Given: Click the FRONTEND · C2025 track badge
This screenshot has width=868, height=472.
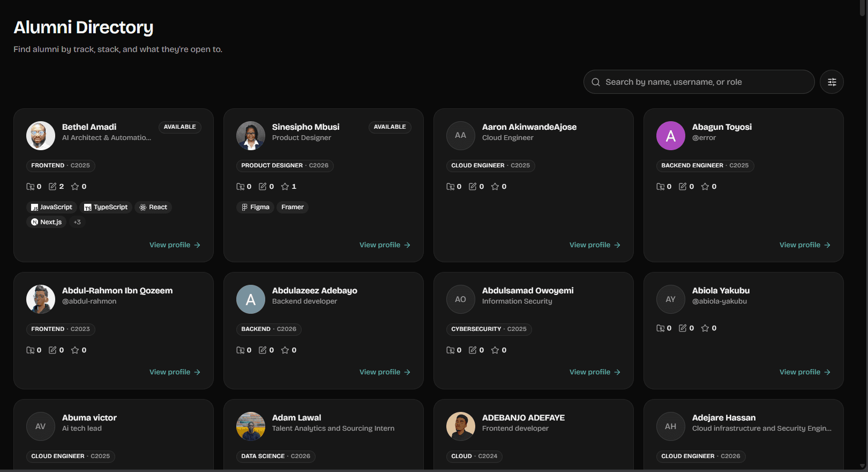Looking at the screenshot, I should [61, 166].
